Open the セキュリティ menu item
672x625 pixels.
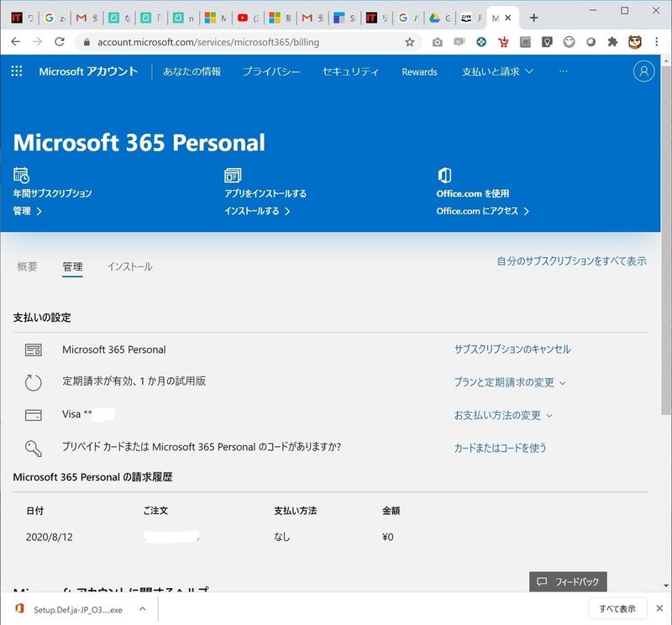(350, 72)
